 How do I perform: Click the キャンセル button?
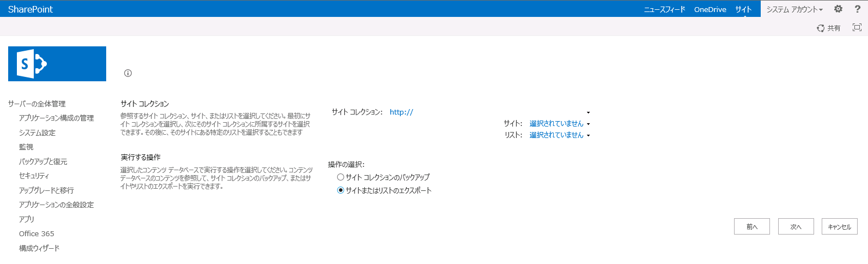pyautogui.click(x=840, y=226)
